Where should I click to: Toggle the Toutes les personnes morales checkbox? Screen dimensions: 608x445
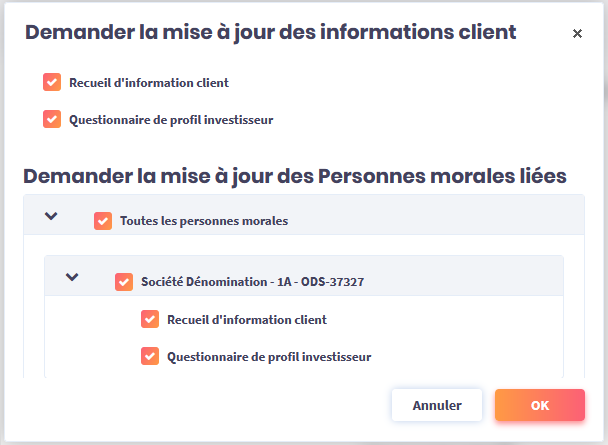[102, 220]
